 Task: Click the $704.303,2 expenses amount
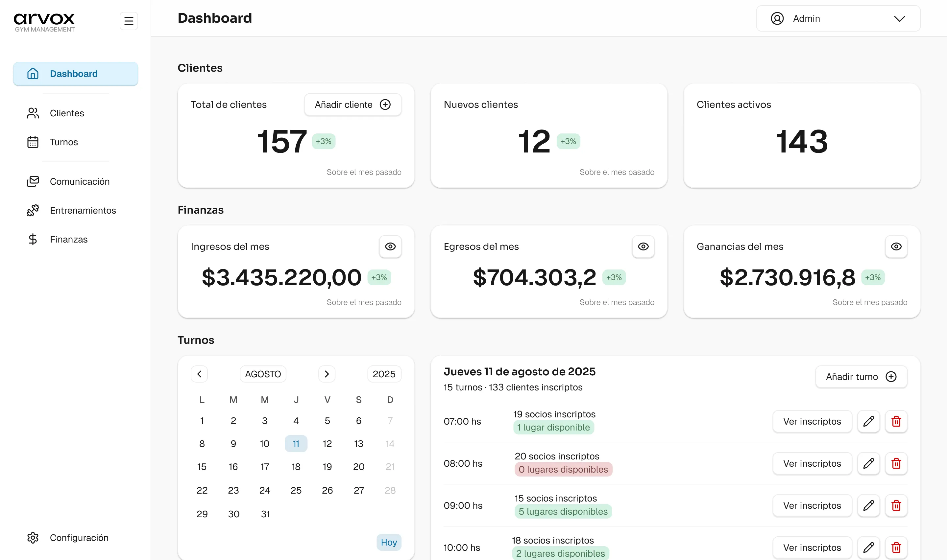coord(534,277)
